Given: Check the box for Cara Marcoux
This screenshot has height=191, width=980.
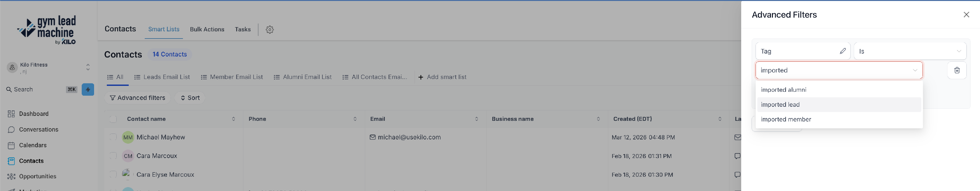Looking at the screenshot, I should click(x=113, y=156).
